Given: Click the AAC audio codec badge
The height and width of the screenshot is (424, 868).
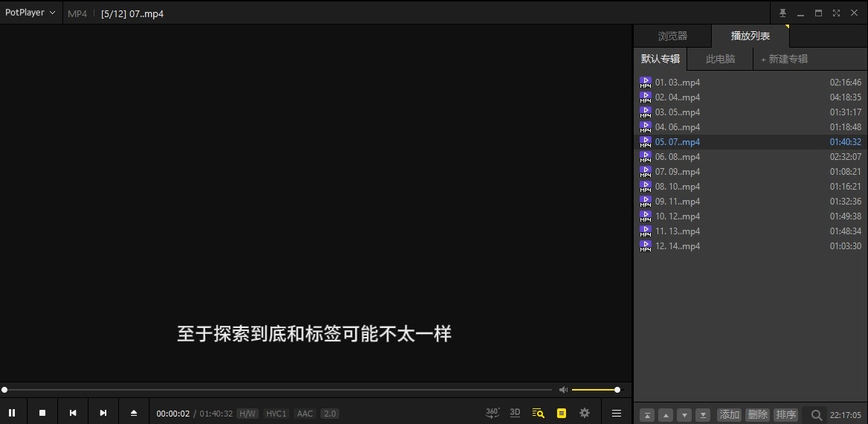Looking at the screenshot, I should 304,414.
